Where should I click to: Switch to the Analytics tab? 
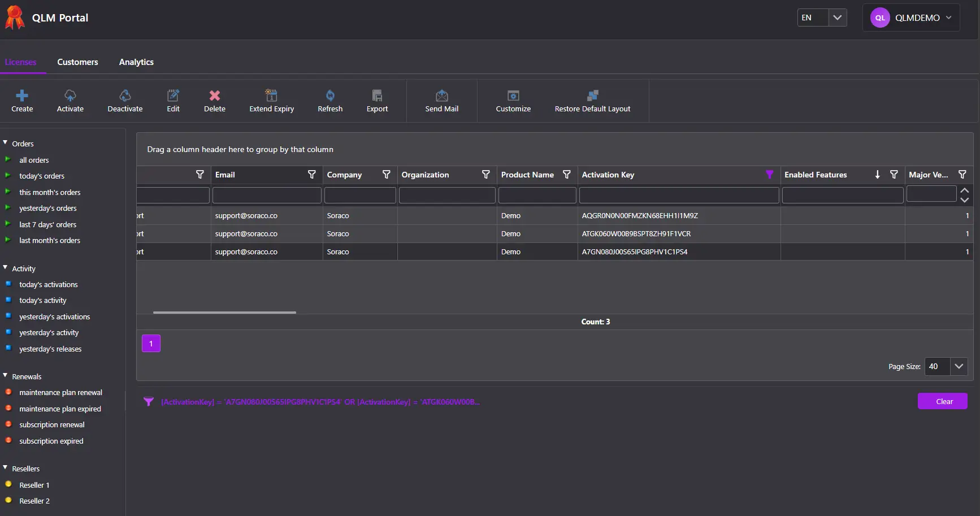pos(136,62)
